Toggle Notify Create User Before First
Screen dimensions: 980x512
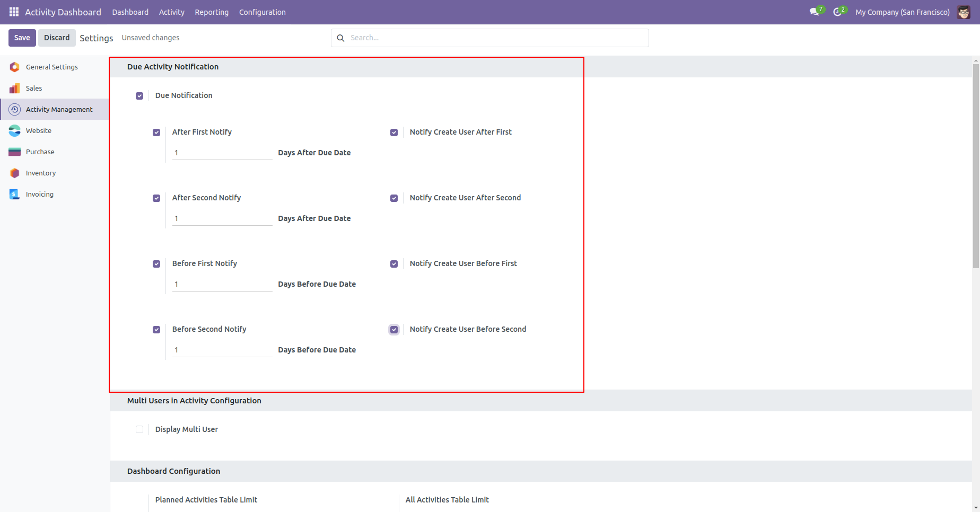coord(394,264)
